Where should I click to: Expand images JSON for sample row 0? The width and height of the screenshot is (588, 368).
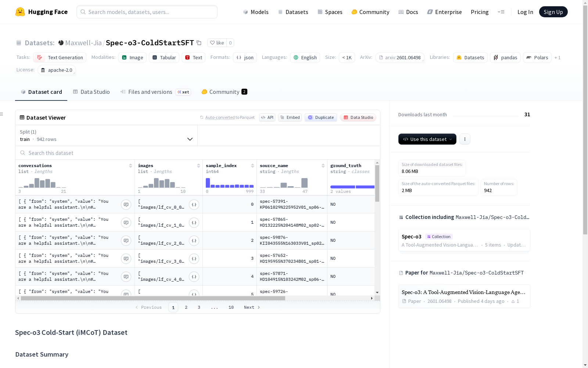[x=194, y=205]
